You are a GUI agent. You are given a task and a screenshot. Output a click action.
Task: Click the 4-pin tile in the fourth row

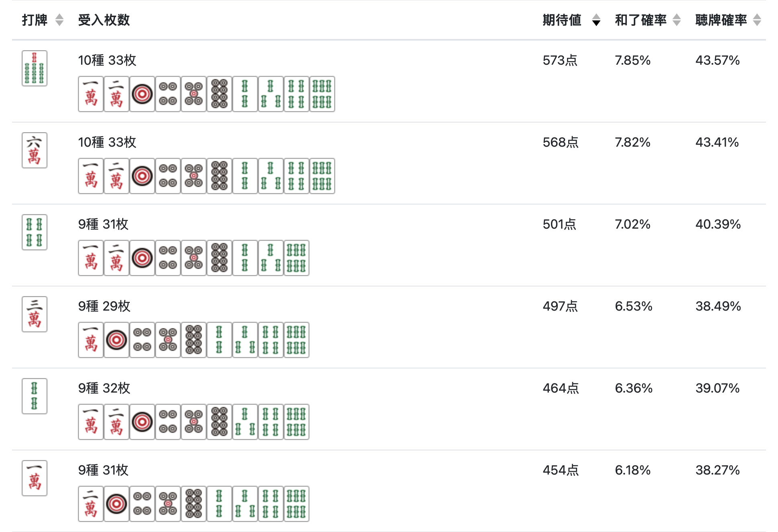coord(142,340)
